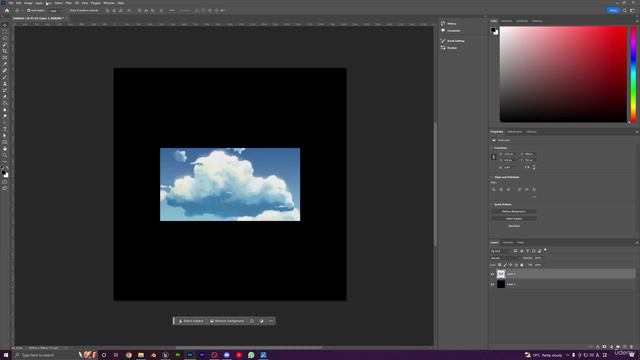This screenshot has width=640, height=360.
Task: Click the Edit in Quick Mask Mode icon
Action: tap(5, 182)
